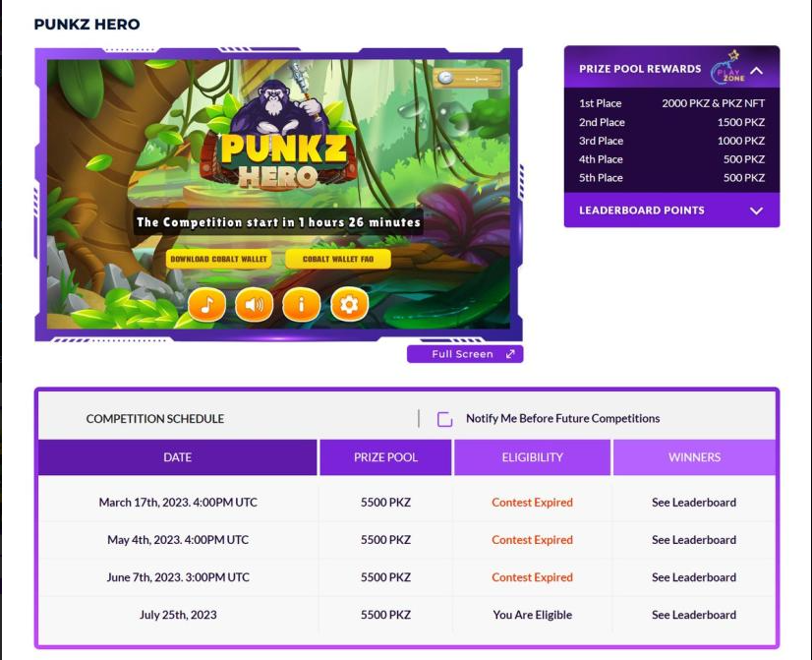Collapse the Prize Pool Rewards panel

[757, 70]
